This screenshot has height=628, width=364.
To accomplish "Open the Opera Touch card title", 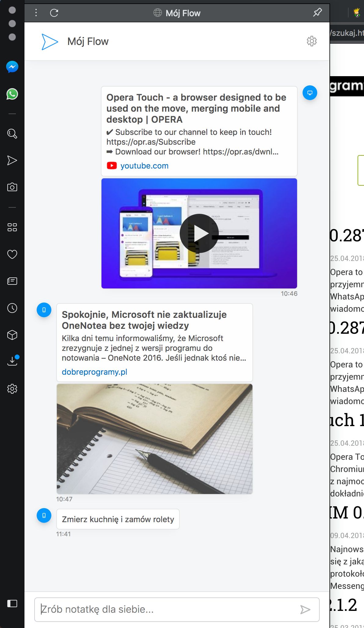I will [196, 108].
